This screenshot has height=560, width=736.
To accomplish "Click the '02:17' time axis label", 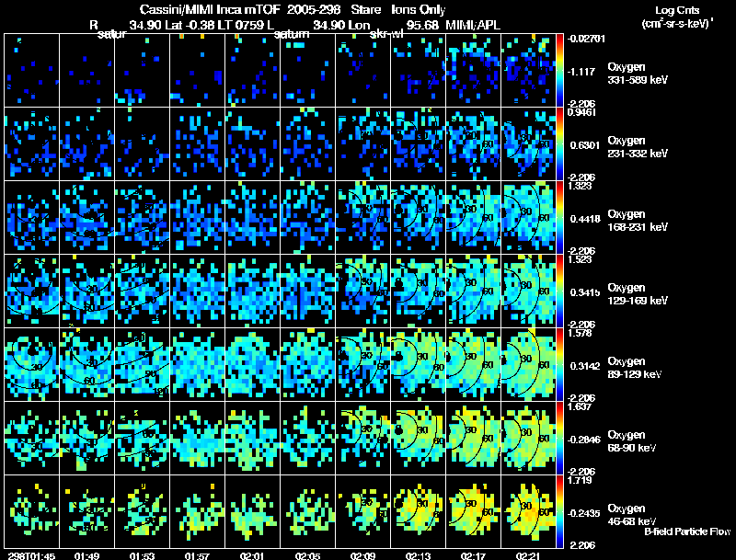I will (x=473, y=556).
